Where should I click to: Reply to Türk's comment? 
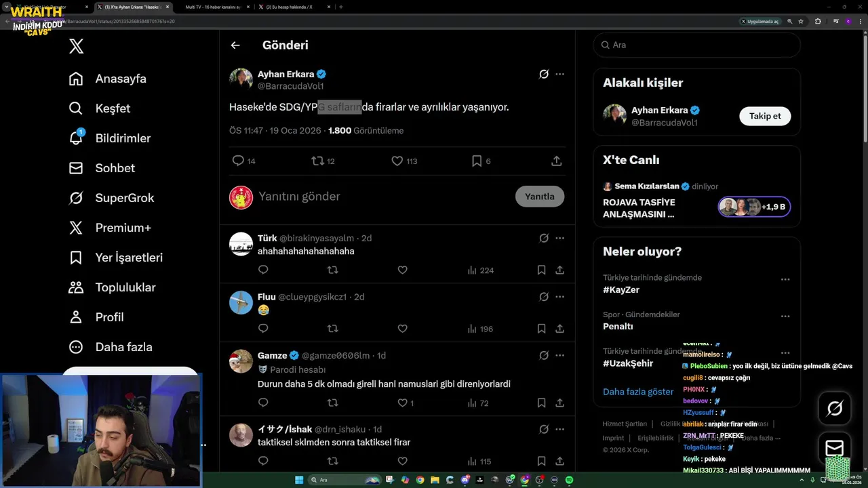(263, 270)
